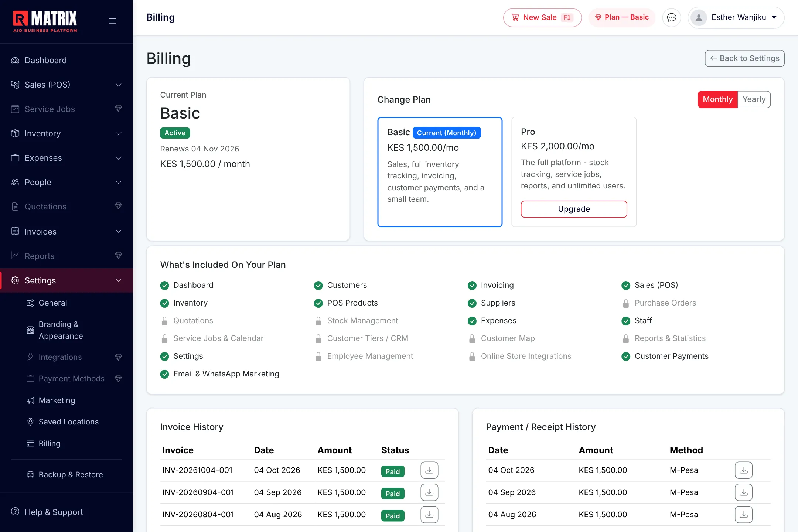Viewport: 798px width, 532px height.
Task: Click the premium diamond icon beside Service Jobs
Action: 118,109
